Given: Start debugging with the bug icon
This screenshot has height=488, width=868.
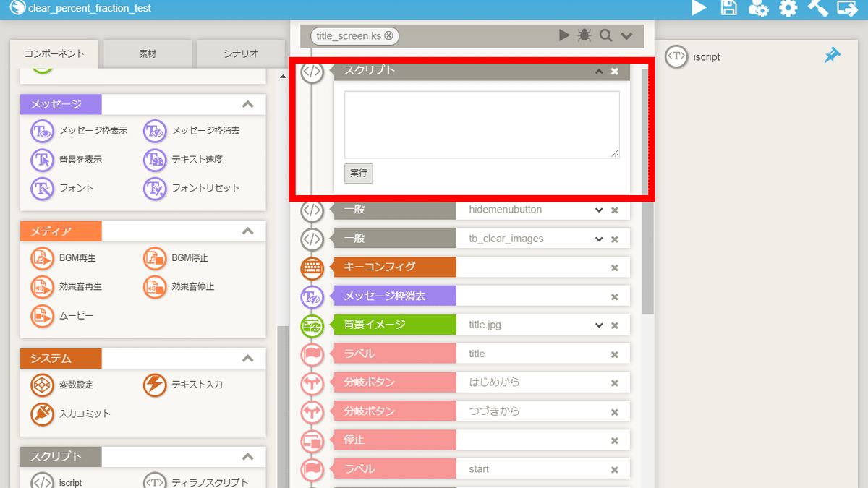Looking at the screenshot, I should point(584,35).
